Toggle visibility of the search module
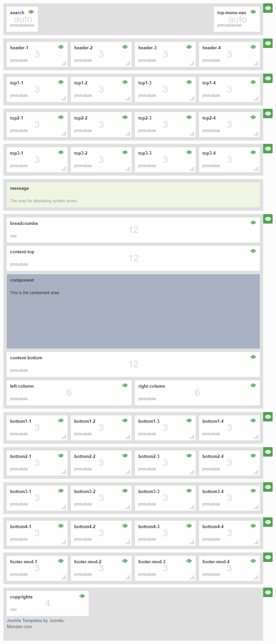 31,12
